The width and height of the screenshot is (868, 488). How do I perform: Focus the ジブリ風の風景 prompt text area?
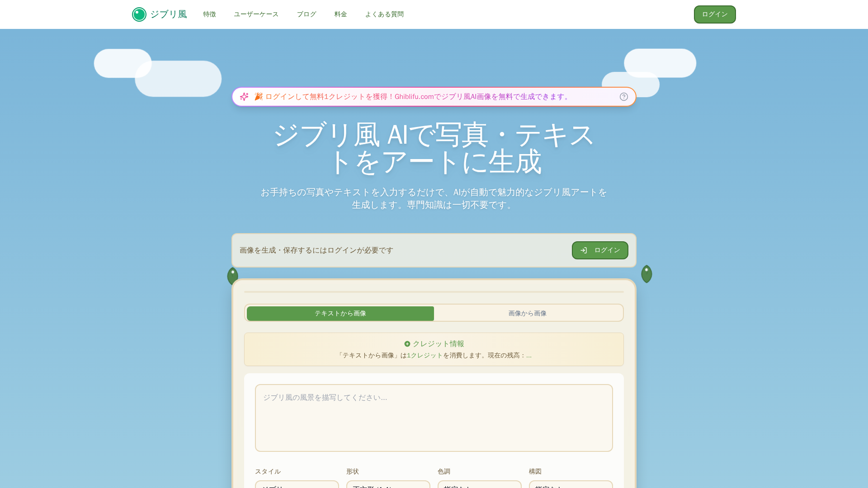pyautogui.click(x=434, y=418)
